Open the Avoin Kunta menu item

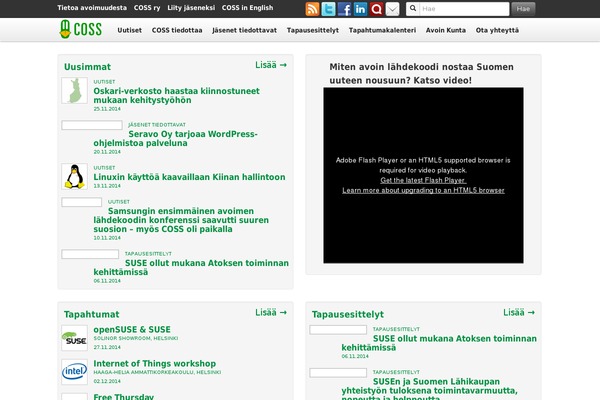coord(446,30)
